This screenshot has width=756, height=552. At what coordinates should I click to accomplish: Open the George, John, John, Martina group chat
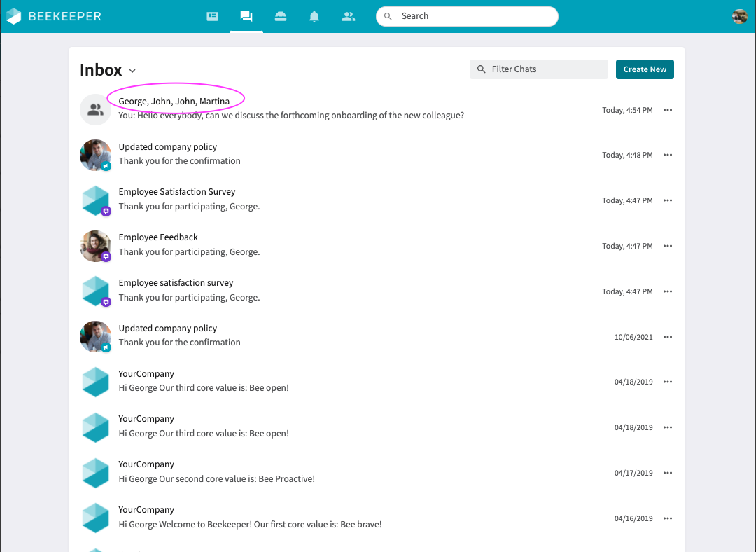(x=377, y=109)
